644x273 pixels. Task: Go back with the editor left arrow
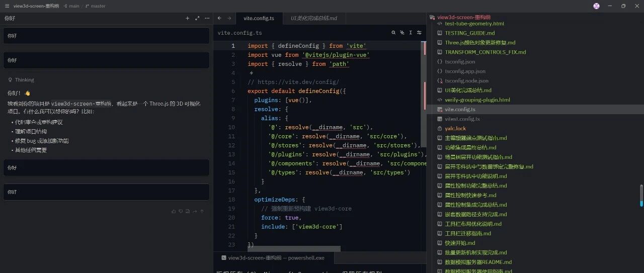(219, 18)
